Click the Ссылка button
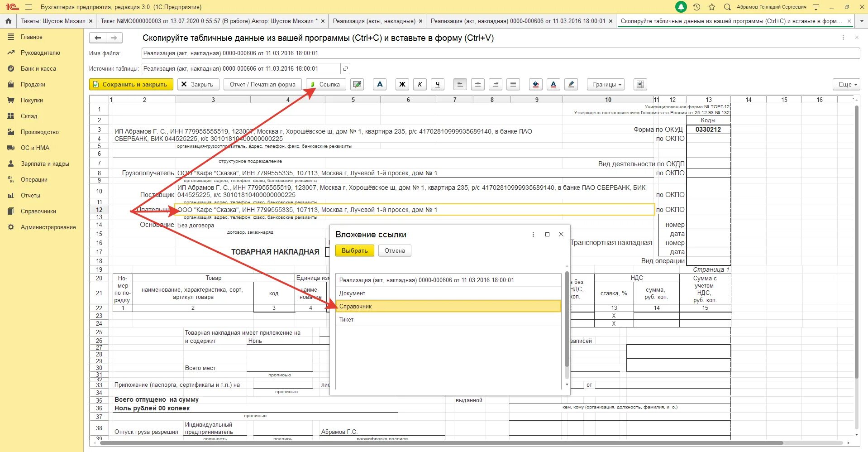Screen dimensions: 868x452 point(326,84)
